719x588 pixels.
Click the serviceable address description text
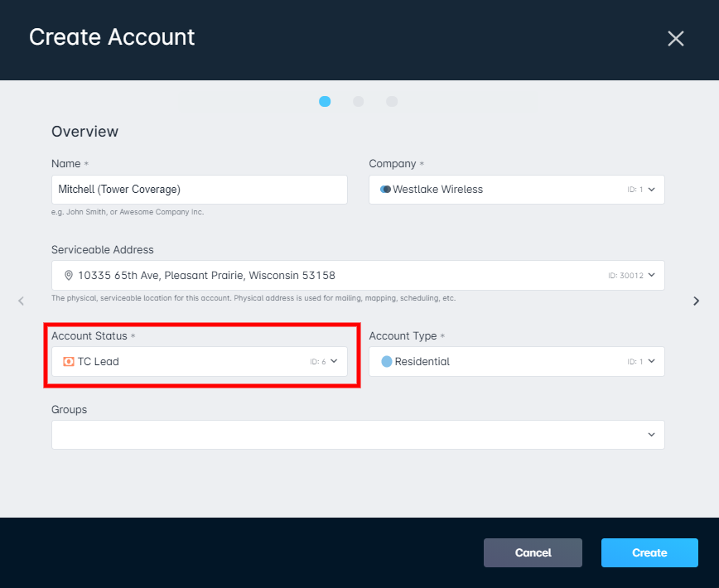[253, 298]
